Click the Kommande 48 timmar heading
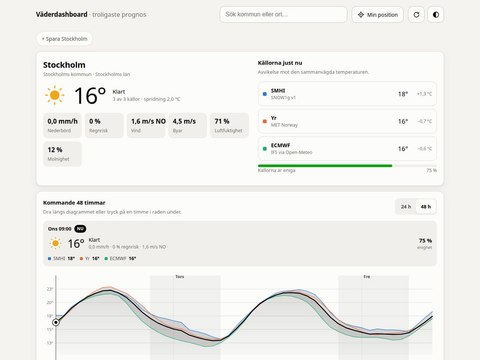 74,203
